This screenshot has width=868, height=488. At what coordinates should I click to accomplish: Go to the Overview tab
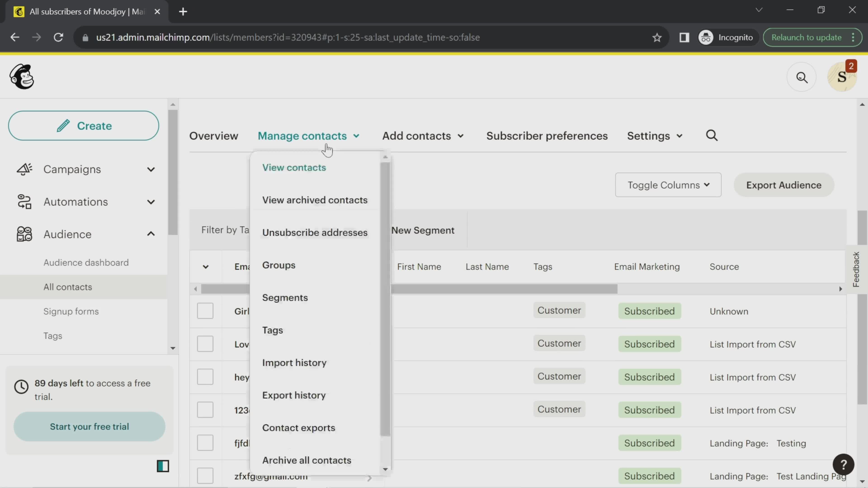tap(214, 136)
